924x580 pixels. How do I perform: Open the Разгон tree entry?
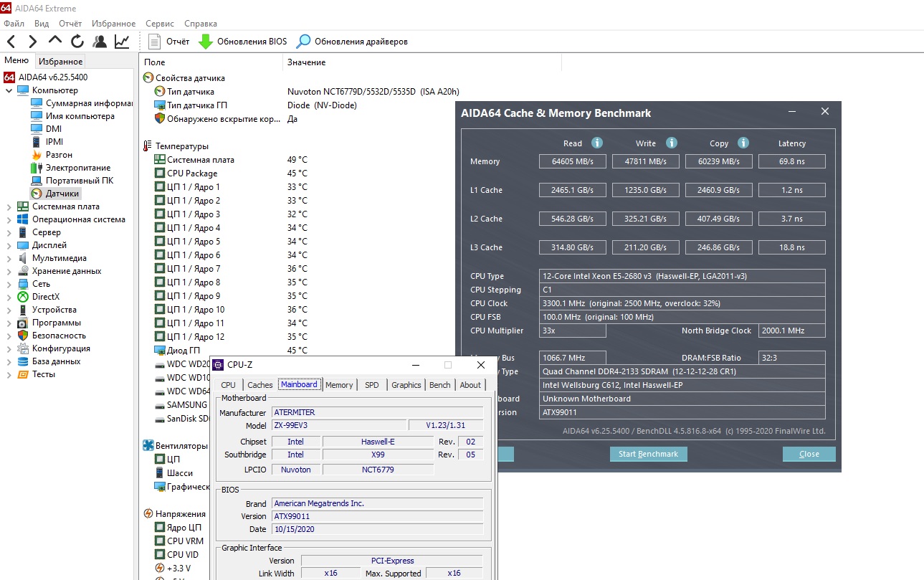pyautogui.click(x=52, y=155)
